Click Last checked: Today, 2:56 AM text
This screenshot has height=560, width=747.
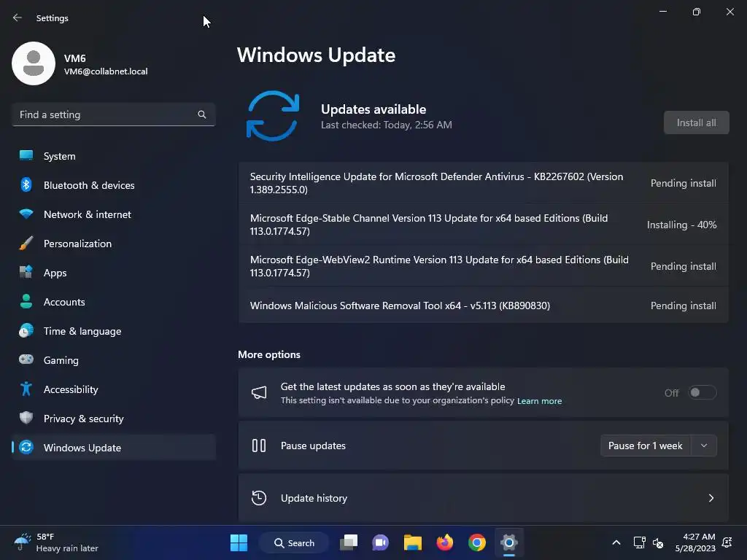387,125
